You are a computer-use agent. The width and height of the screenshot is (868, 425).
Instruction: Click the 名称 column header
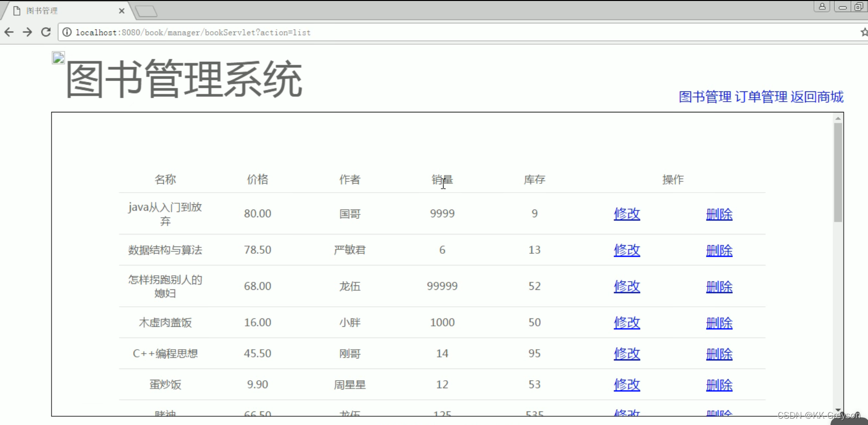(x=165, y=179)
